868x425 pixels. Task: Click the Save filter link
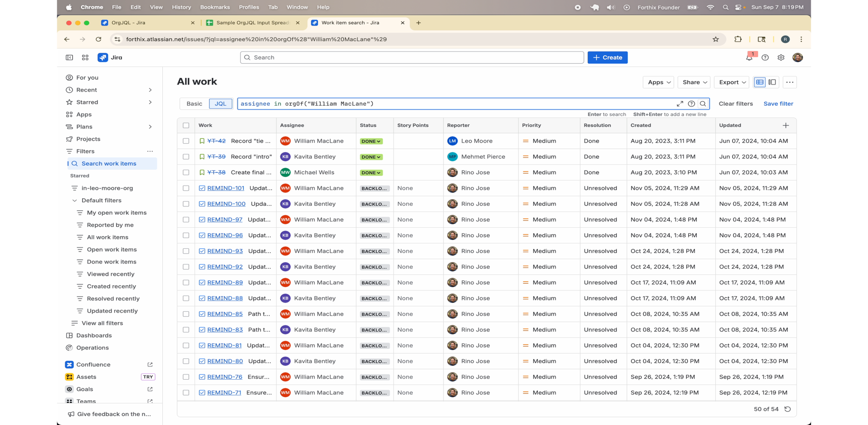coord(778,104)
